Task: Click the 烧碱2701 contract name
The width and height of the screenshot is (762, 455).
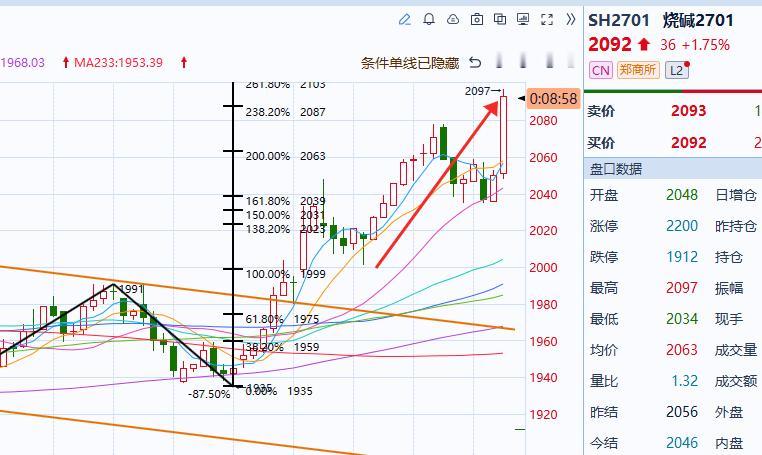Action: 698,20
